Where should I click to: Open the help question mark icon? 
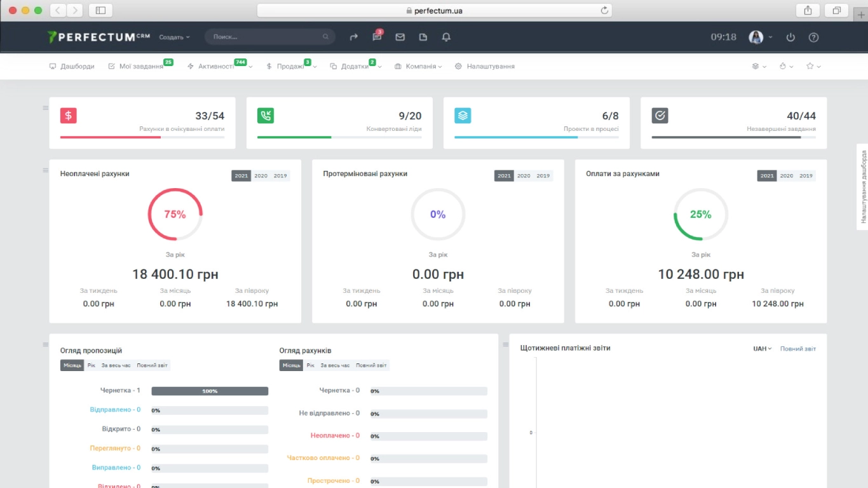pos(813,37)
